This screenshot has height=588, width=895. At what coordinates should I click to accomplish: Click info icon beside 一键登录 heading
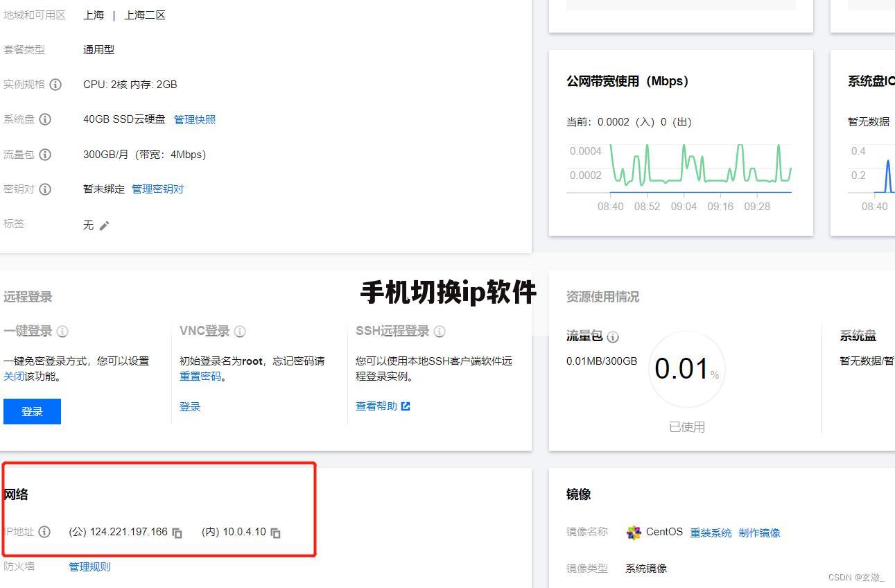62,331
